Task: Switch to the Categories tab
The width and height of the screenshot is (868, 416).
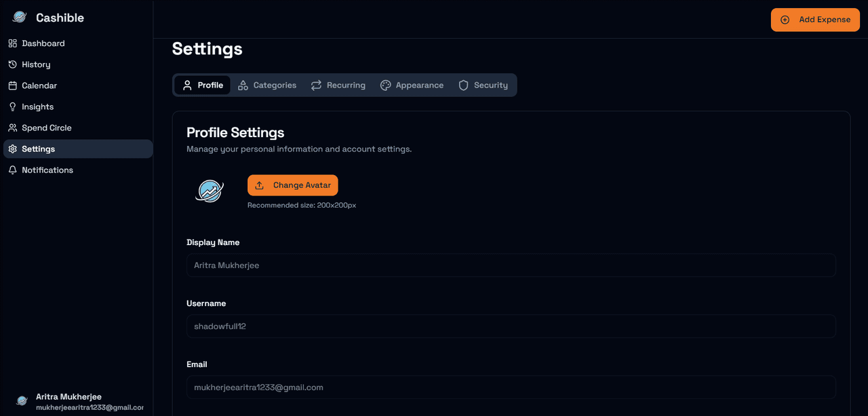Action: tap(267, 85)
